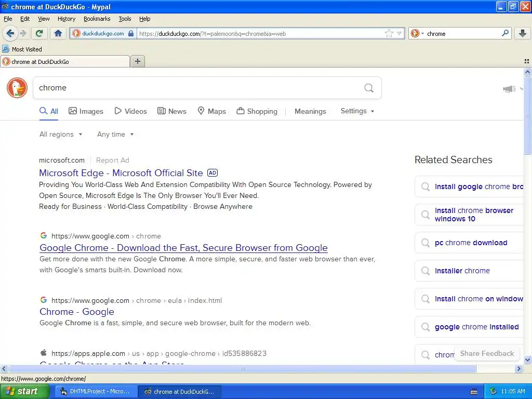Switch to the Shopping results tab
Image resolution: width=532 pixels, height=399 pixels.
click(x=257, y=111)
